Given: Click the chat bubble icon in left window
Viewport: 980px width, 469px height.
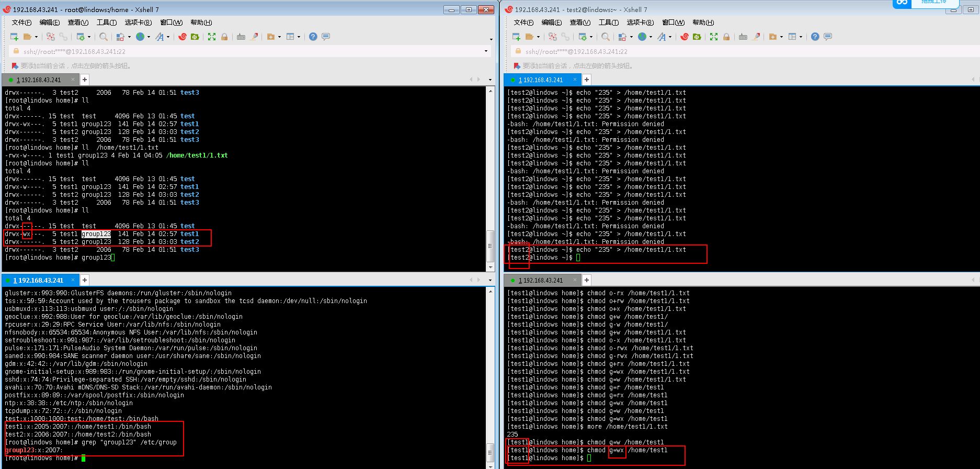Looking at the screenshot, I should click(326, 37).
